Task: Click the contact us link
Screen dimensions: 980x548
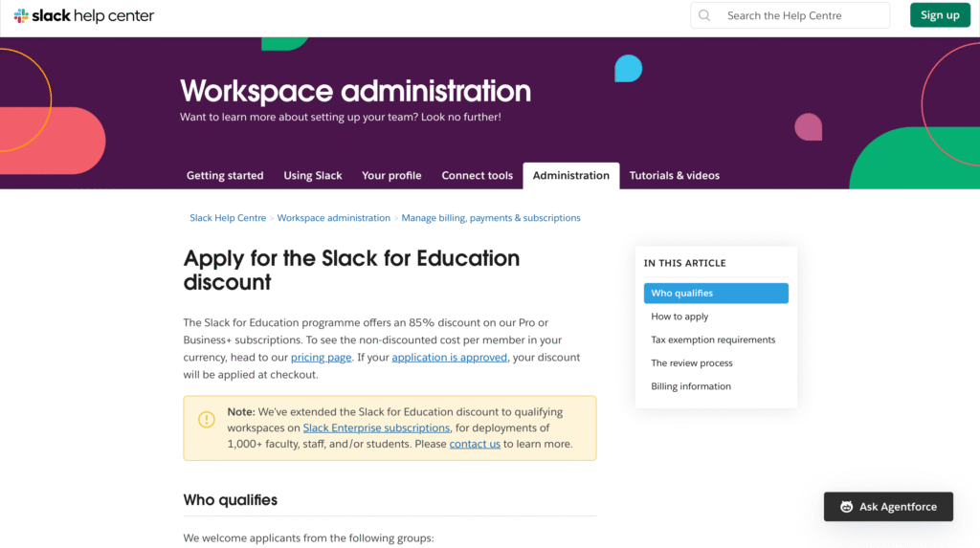Action: tap(475, 445)
